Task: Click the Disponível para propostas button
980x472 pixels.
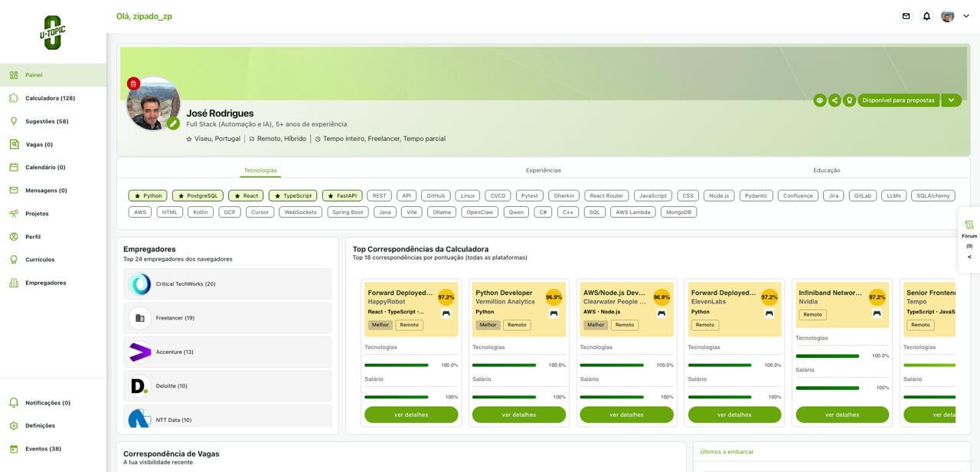Action: [x=898, y=100]
